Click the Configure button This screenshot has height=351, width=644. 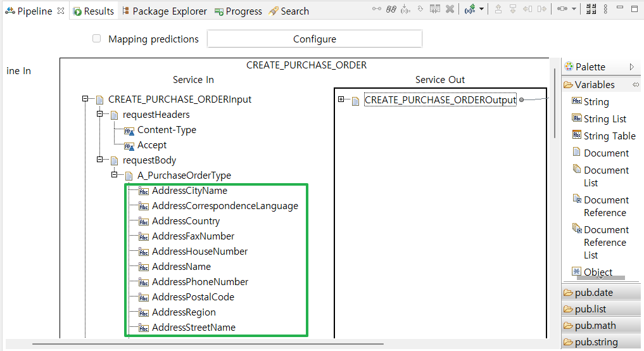click(x=314, y=39)
